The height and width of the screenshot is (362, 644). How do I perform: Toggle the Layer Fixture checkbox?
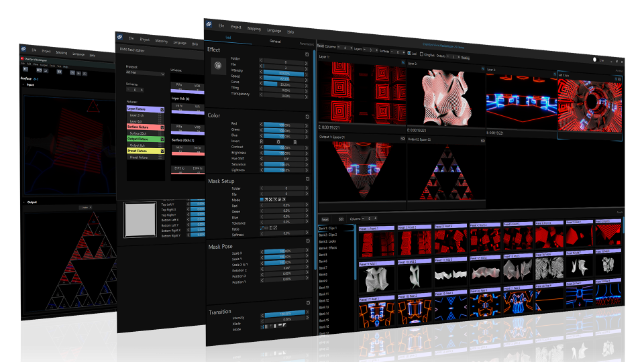[162, 108]
